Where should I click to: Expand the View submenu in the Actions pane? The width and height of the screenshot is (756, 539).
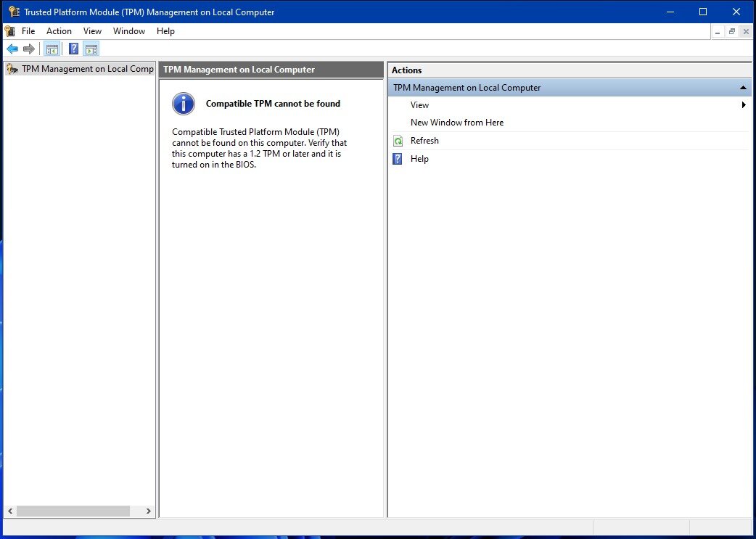pos(744,105)
